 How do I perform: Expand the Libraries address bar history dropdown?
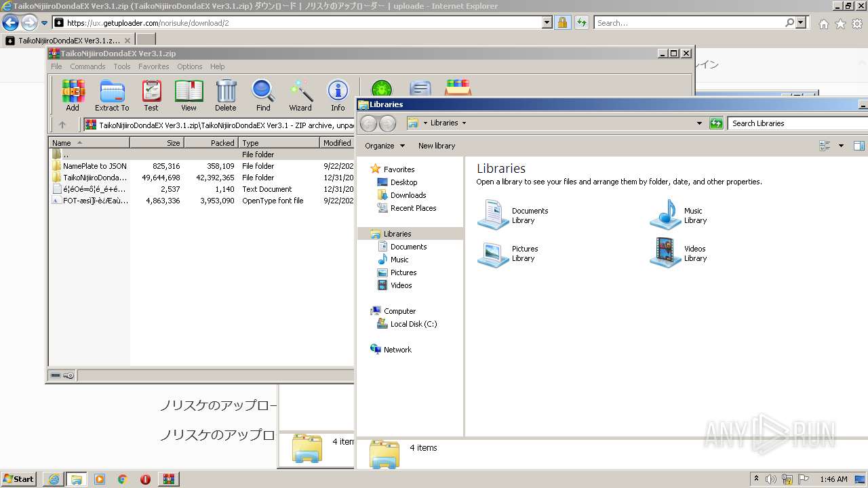(x=699, y=123)
